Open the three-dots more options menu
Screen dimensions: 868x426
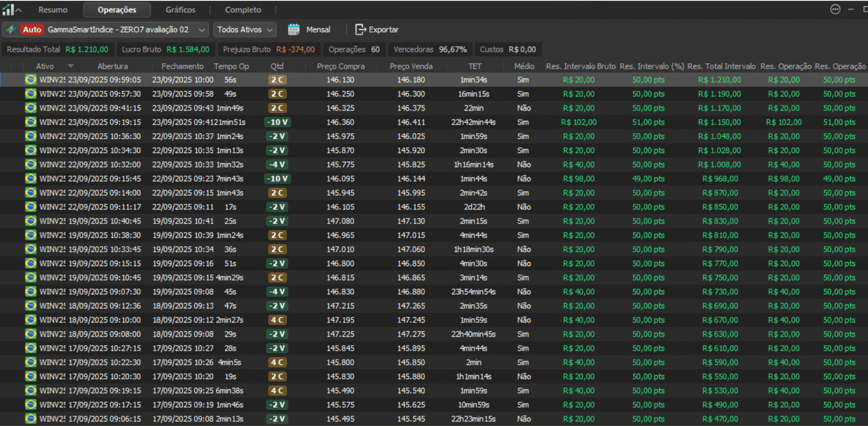[x=835, y=9]
